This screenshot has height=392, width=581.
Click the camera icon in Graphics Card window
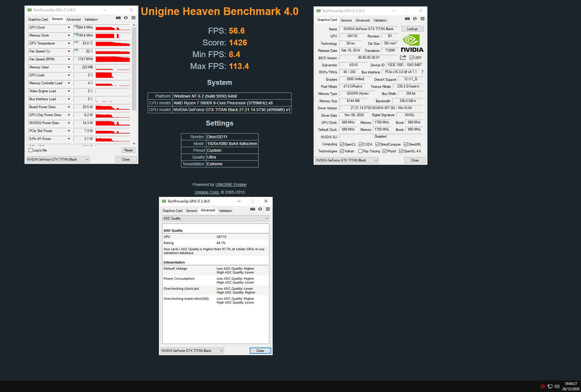tap(407, 19)
